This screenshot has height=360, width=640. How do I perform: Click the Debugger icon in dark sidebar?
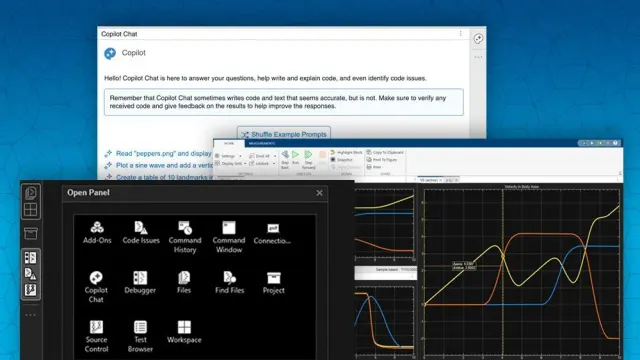31,258
